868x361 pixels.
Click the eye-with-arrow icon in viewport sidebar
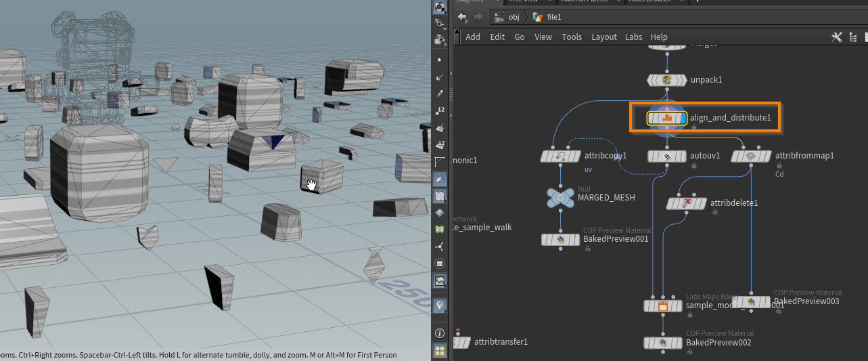coord(440,24)
